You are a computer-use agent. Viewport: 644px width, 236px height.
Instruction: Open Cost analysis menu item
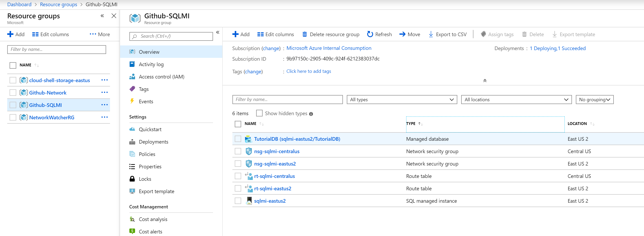[171, 219]
